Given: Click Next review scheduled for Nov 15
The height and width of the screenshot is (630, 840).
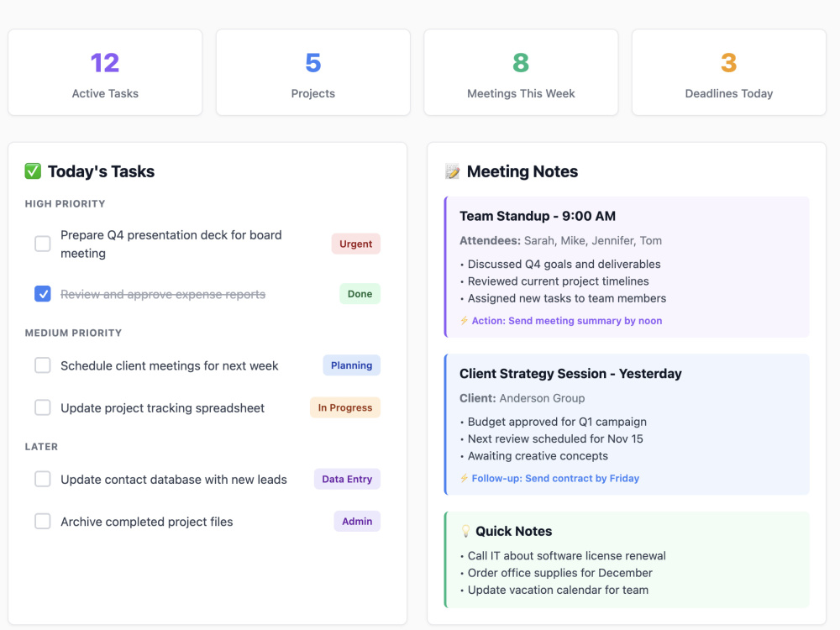Looking at the screenshot, I should tap(555, 438).
